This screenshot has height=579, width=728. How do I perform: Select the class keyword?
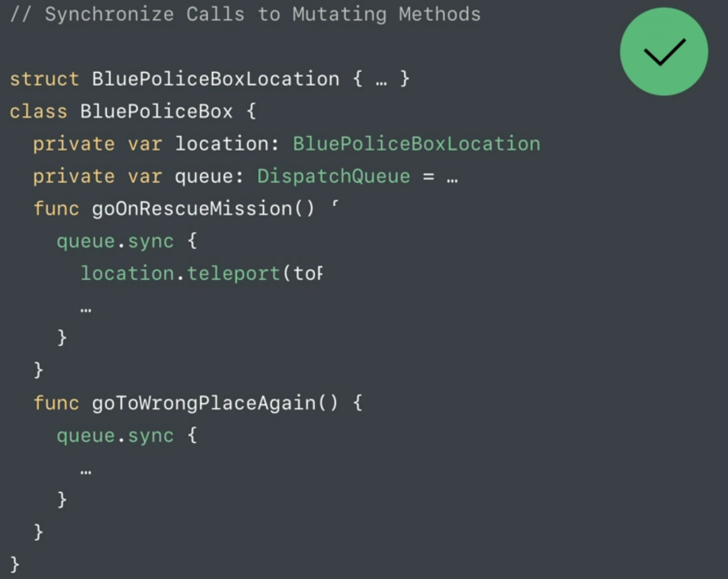(38, 111)
